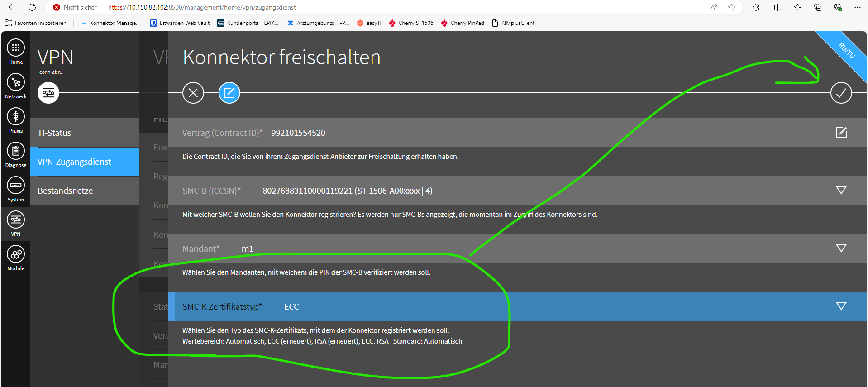Select the TI-Status menu item
The width and height of the screenshot is (868, 387).
click(85, 133)
